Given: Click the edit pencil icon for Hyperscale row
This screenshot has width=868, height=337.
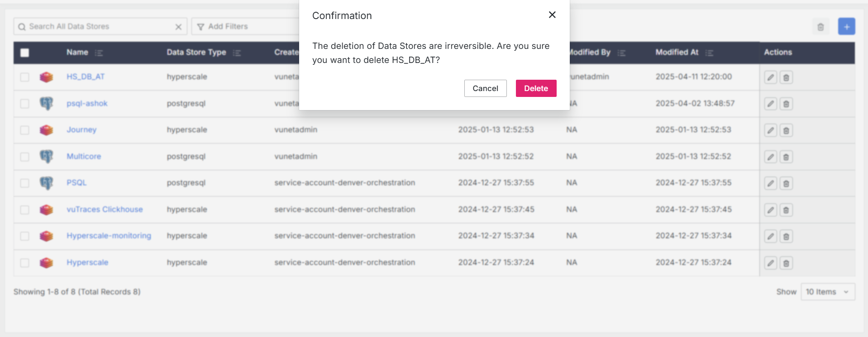Looking at the screenshot, I should pos(770,263).
